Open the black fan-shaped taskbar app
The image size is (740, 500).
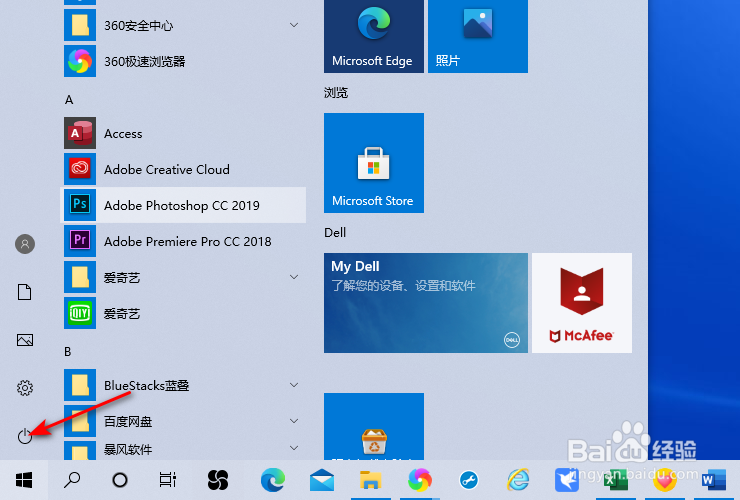(218, 480)
